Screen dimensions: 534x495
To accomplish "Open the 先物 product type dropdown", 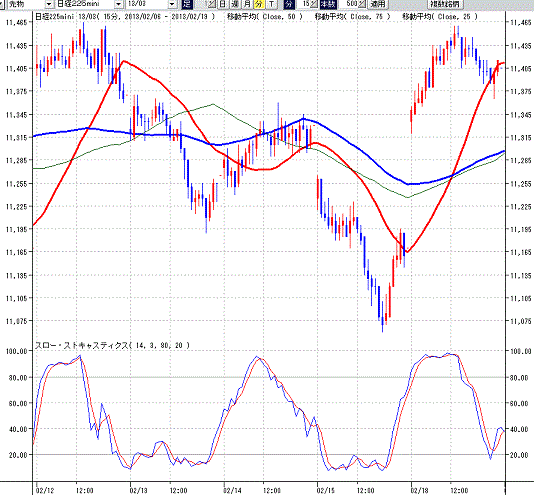I will click(x=49, y=4).
